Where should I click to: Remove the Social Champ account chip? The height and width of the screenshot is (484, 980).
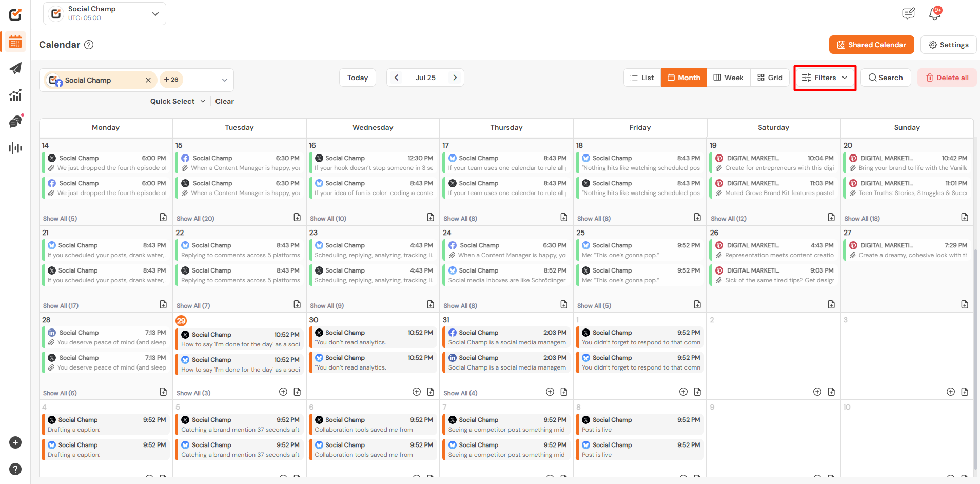click(148, 80)
